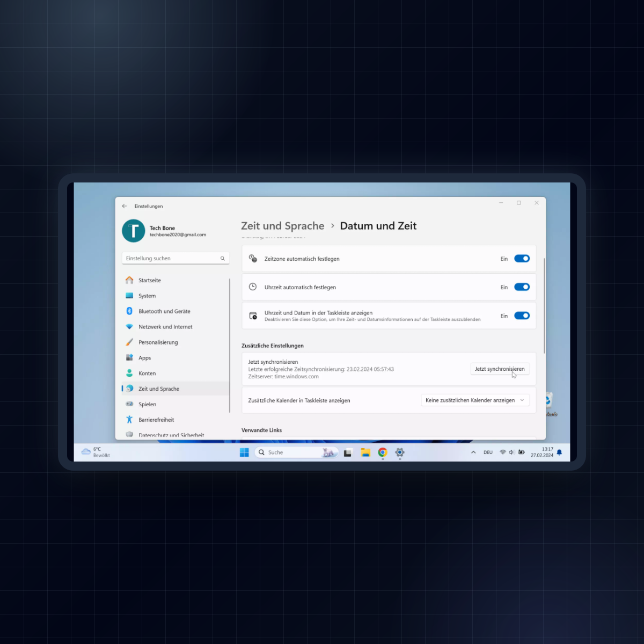Click the calendar icon beside Uhrzeit und Datum

click(x=253, y=316)
